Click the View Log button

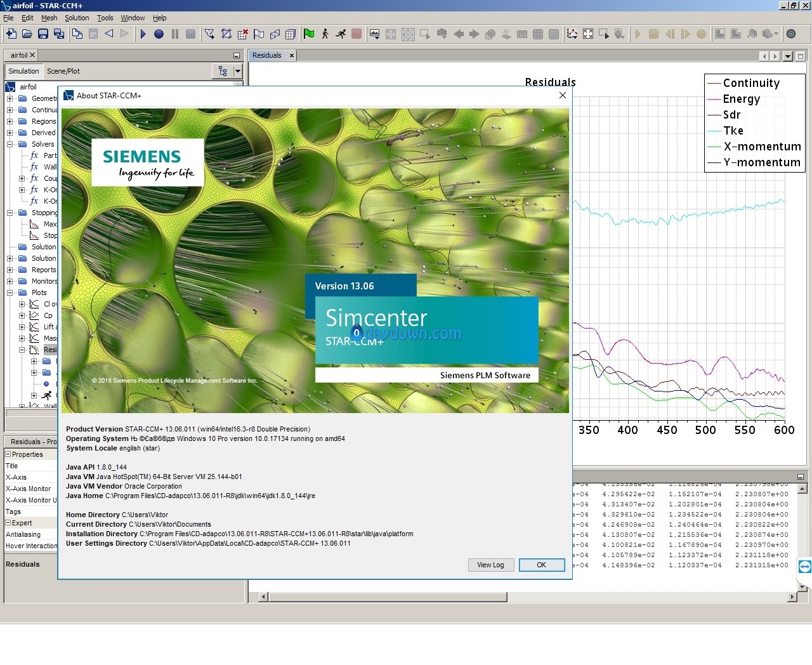coord(490,565)
